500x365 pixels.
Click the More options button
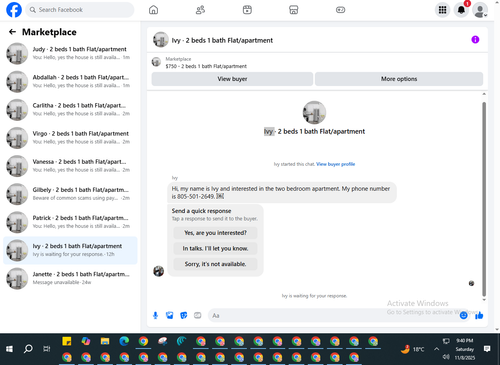click(399, 79)
